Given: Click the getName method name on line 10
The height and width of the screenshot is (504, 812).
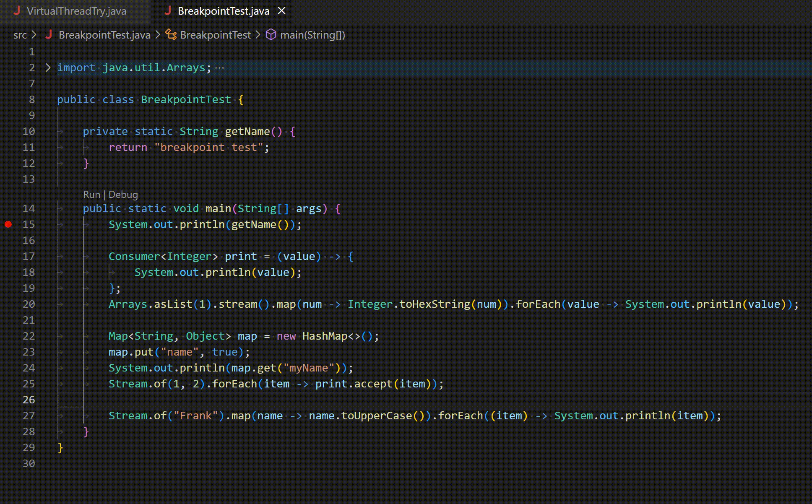Looking at the screenshot, I should point(247,131).
